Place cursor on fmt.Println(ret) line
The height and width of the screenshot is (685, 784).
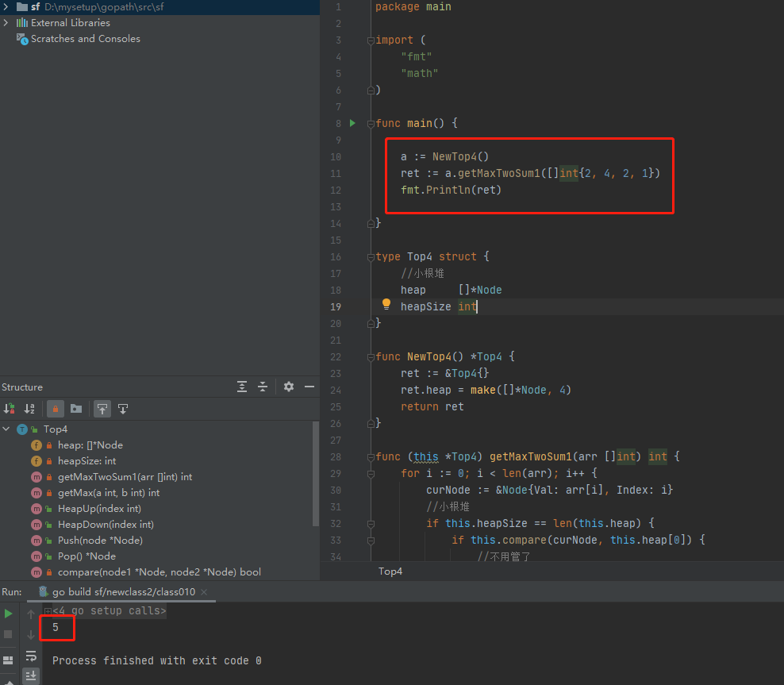click(x=451, y=190)
